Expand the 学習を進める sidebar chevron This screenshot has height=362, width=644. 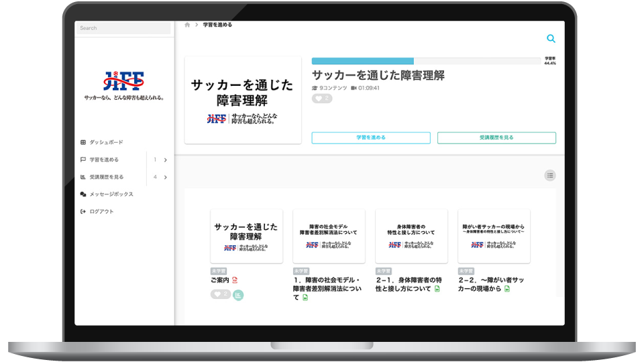click(x=166, y=160)
